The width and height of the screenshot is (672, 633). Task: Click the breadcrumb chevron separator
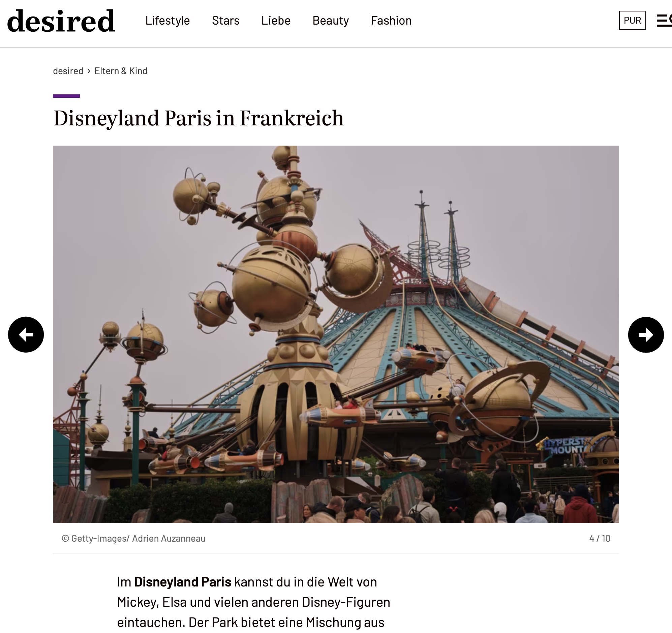tap(89, 71)
